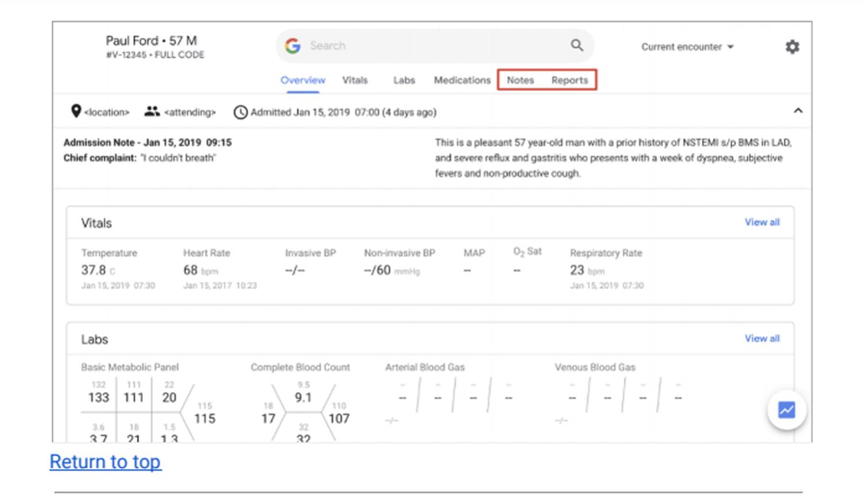Click the magnifying glass search icon
This screenshot has height=504, width=862.
[576, 45]
